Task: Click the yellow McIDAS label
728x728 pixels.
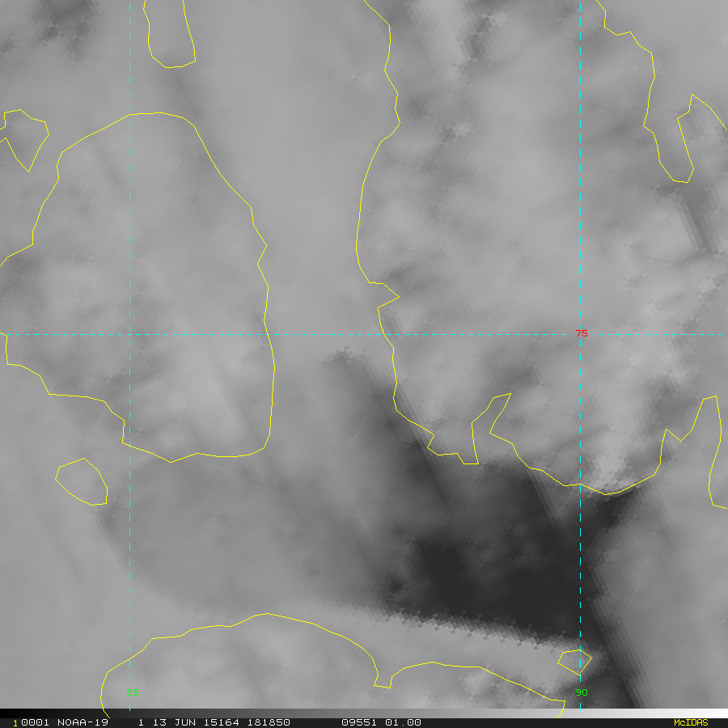Action: (x=691, y=722)
